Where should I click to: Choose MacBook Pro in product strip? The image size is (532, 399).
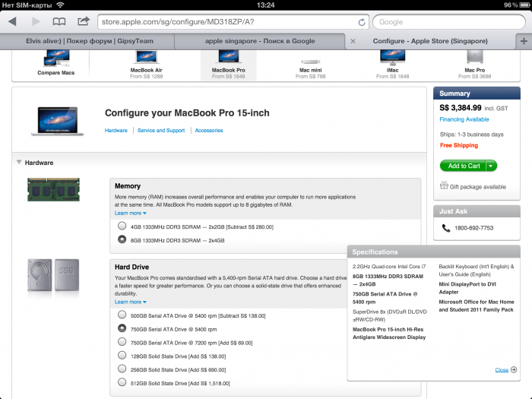pos(228,65)
